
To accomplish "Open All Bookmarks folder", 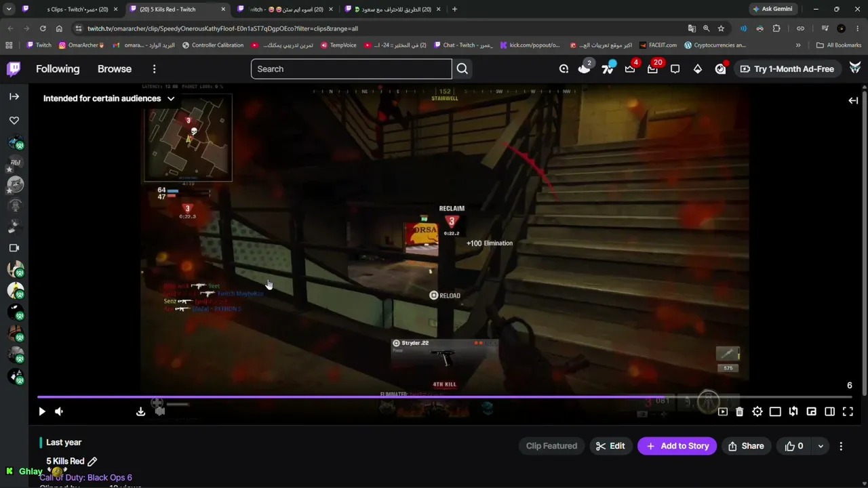I will pos(839,45).
